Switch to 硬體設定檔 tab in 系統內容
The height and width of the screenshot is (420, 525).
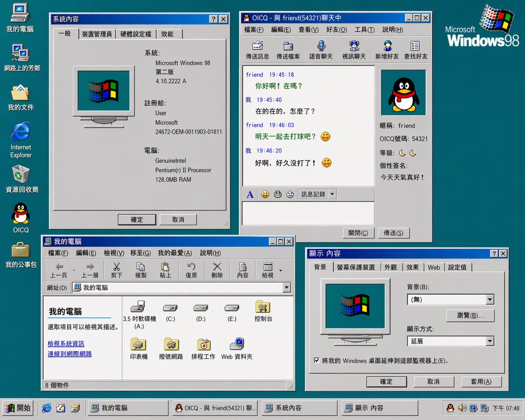[x=136, y=34]
